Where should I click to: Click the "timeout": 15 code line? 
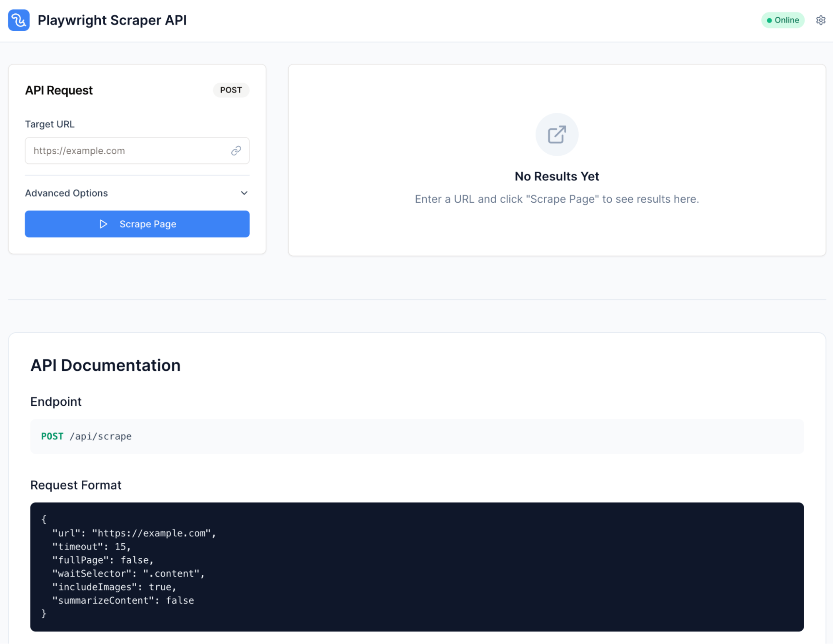tap(91, 547)
